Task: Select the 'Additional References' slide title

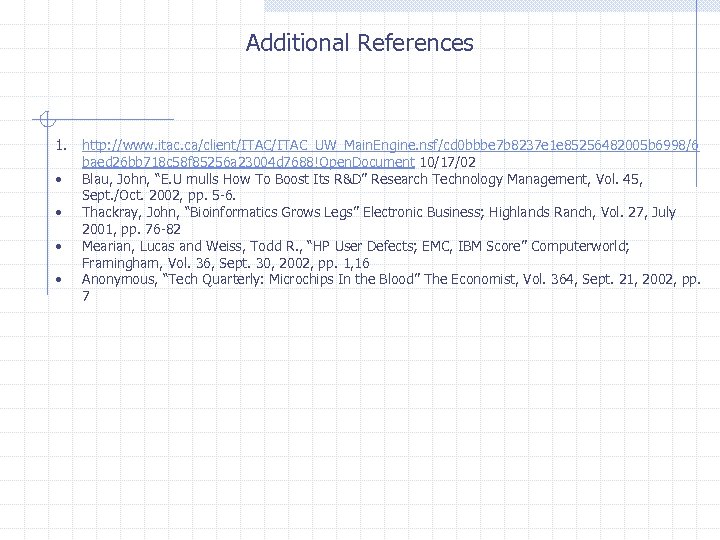Action: (360, 43)
